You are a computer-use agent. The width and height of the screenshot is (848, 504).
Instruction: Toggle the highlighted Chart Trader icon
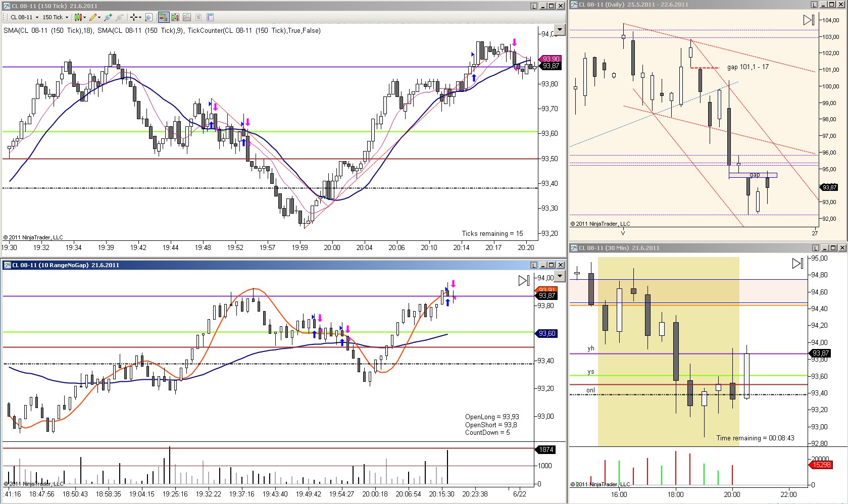[x=163, y=17]
